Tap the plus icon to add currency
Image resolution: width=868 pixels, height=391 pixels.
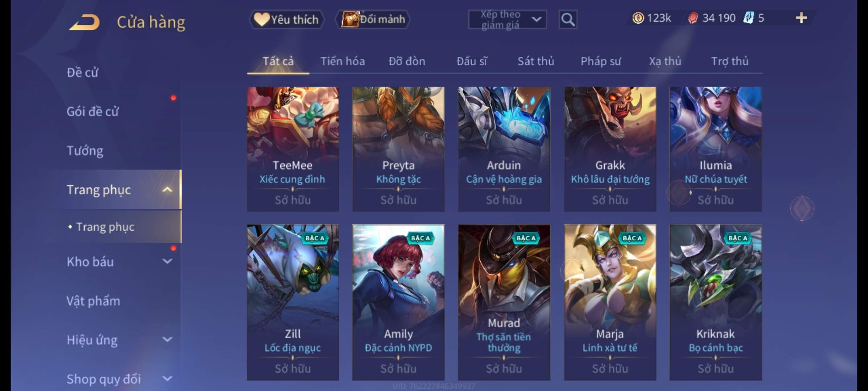point(801,18)
